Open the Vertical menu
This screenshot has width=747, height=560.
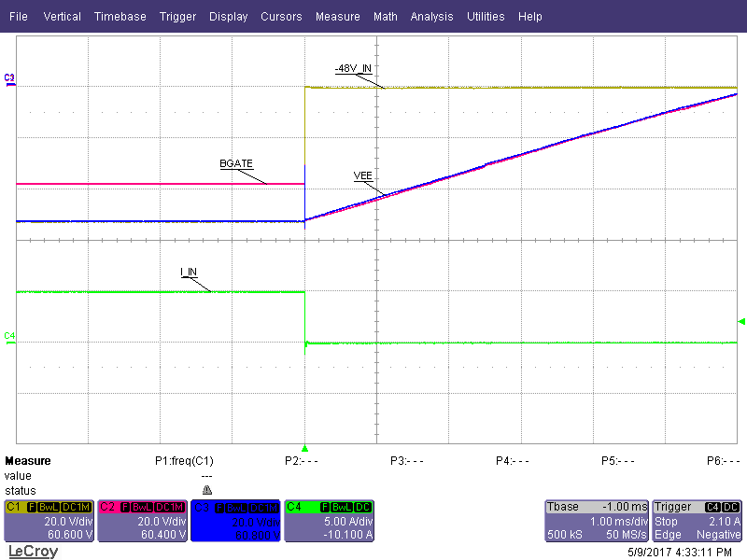tap(63, 17)
